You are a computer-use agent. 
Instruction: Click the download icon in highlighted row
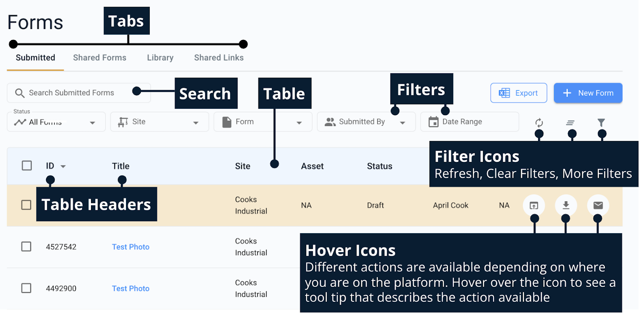tap(566, 205)
